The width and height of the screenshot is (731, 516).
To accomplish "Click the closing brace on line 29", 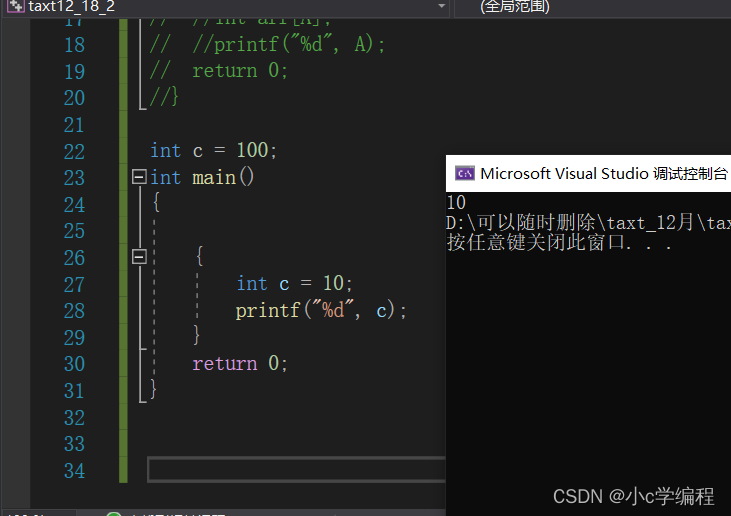I will click(x=197, y=335).
